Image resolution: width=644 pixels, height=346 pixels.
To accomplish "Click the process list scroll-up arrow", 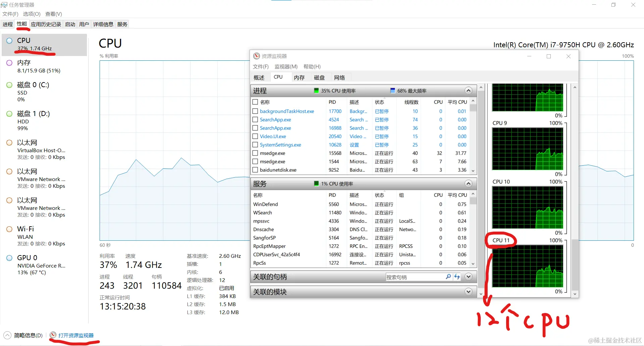I will [473, 101].
